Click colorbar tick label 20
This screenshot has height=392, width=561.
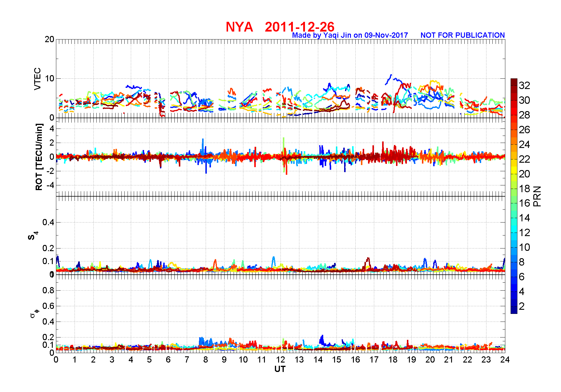(524, 174)
